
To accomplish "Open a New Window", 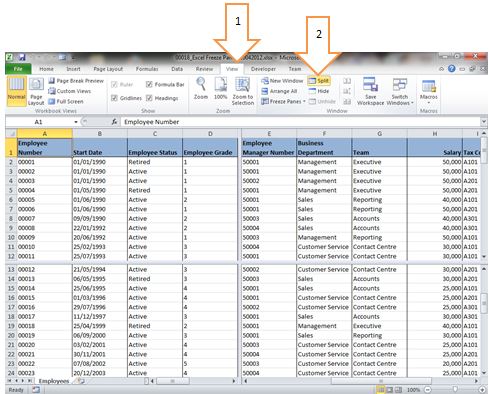I will click(282, 81).
